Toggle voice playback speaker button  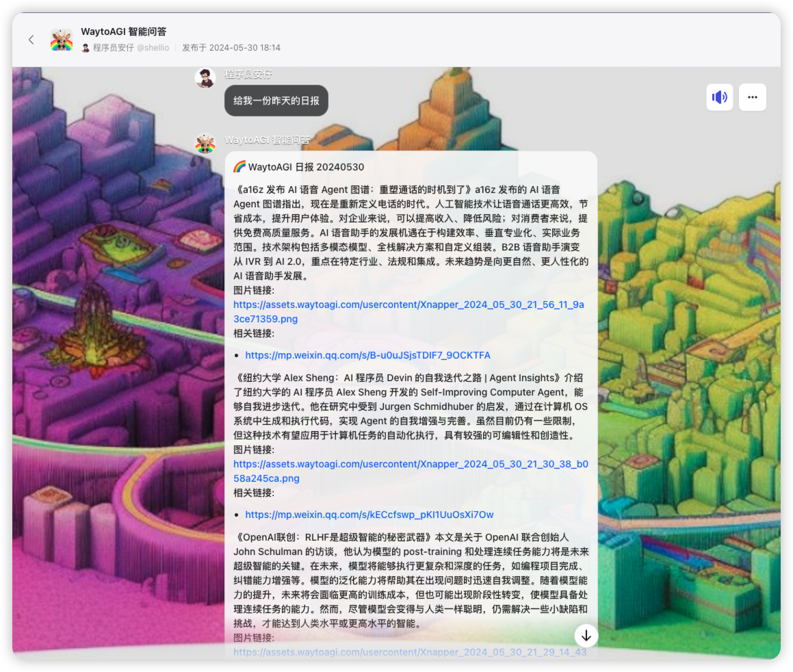pyautogui.click(x=720, y=97)
